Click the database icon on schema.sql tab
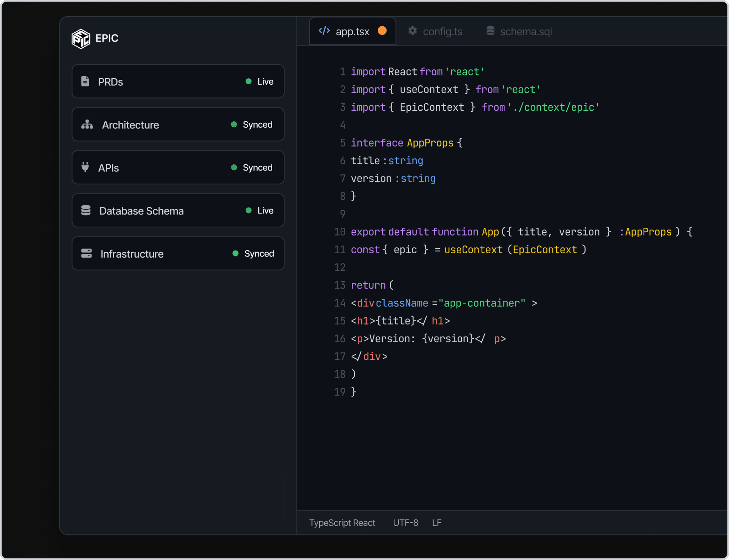 490,31
